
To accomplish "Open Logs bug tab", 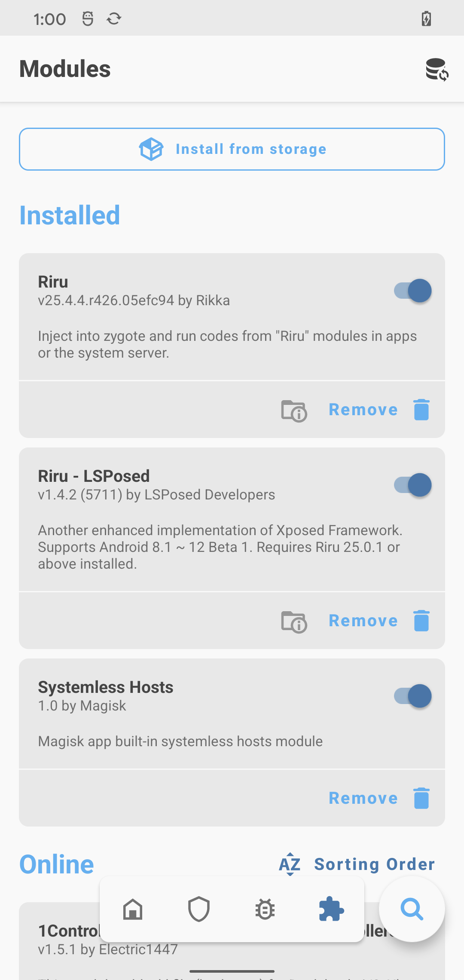I will 265,910.
